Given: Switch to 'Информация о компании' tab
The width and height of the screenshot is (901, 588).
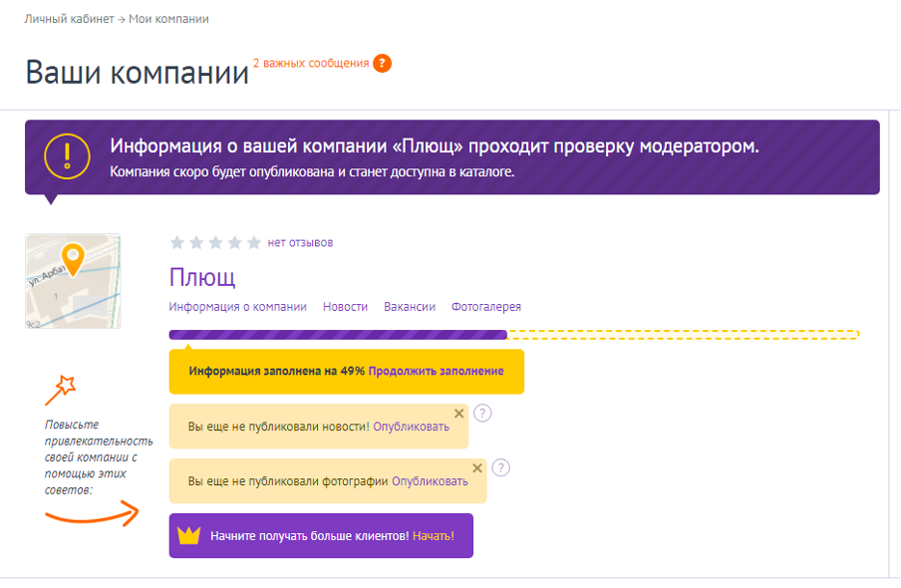Looking at the screenshot, I should [238, 307].
